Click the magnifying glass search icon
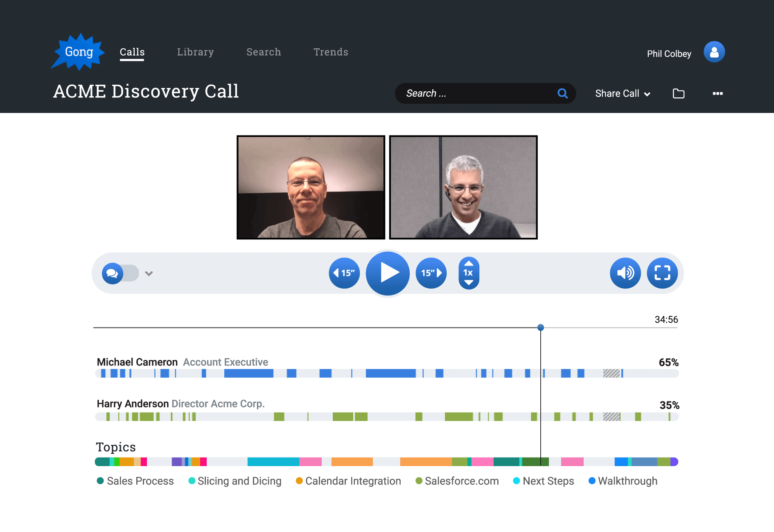The image size is (774, 532). [562, 93]
